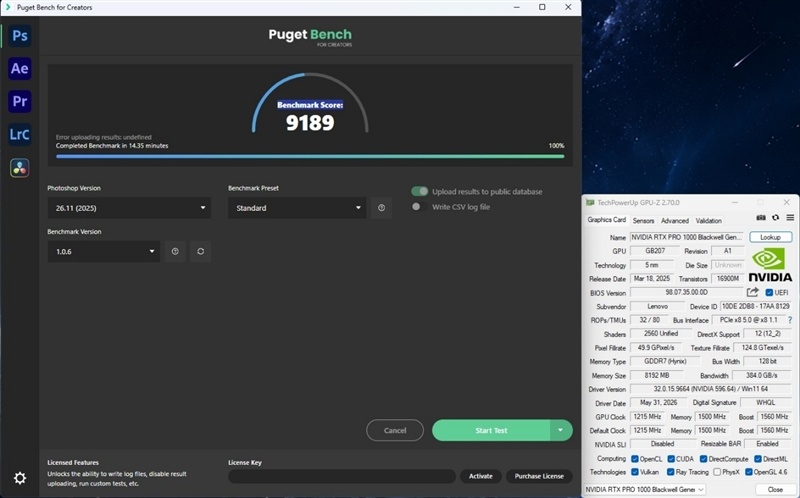Click the Cancel button
Viewport: 800px width, 498px height.
point(395,430)
